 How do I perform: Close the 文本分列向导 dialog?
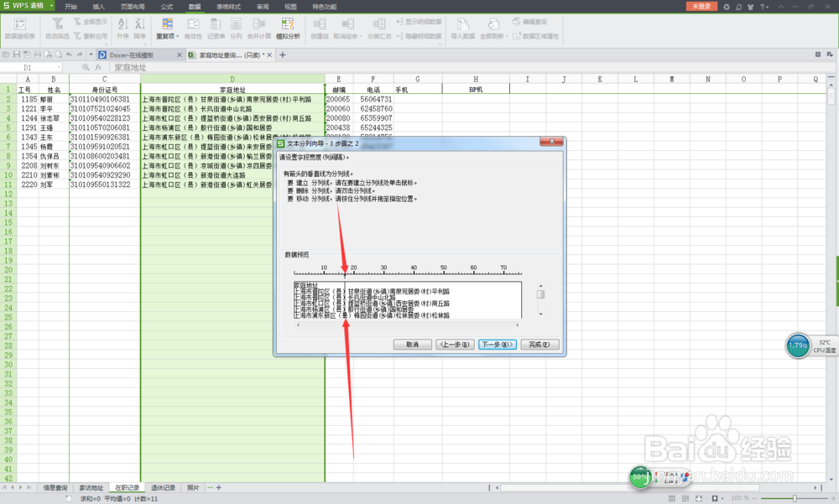pyautogui.click(x=551, y=141)
